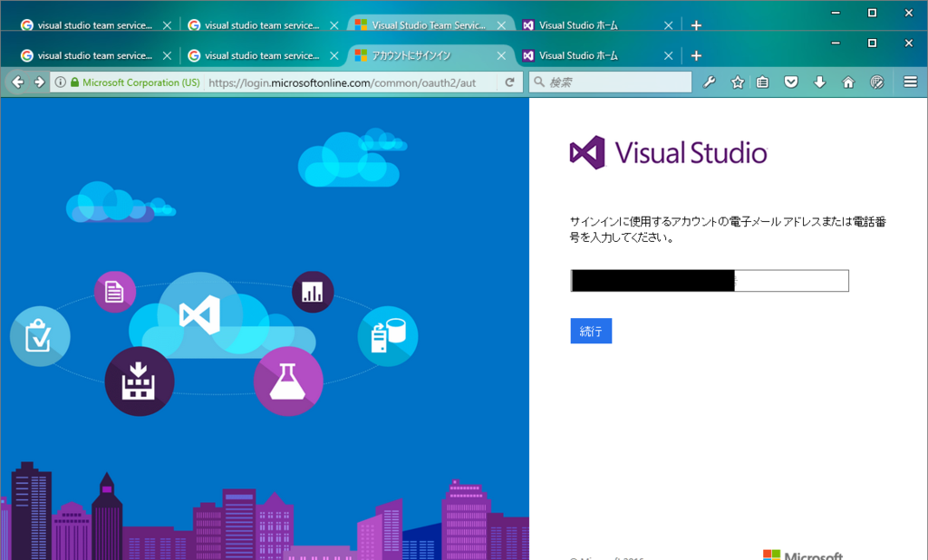Click the 続行 continue button
Viewport: 928px width, 560px height.
591,331
